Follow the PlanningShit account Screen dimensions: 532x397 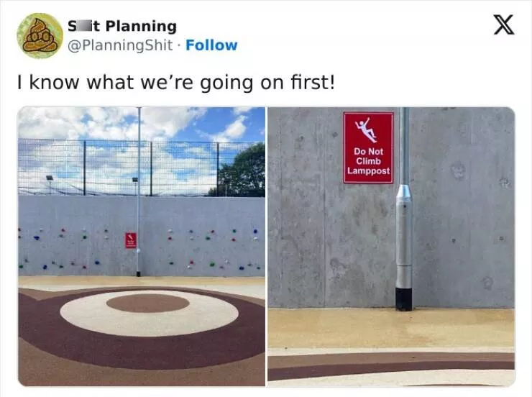click(211, 45)
